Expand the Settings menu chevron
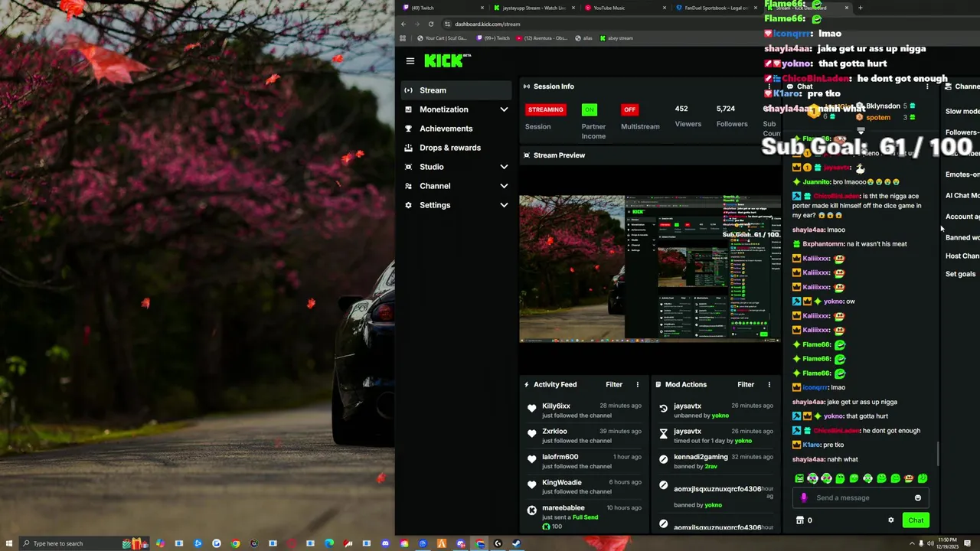The width and height of the screenshot is (980, 551). click(x=504, y=205)
